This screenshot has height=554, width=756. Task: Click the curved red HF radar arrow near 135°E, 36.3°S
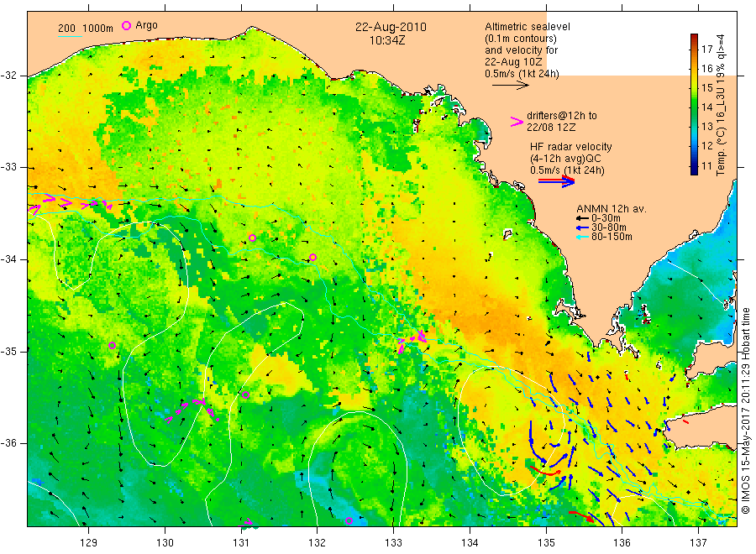tap(546, 471)
